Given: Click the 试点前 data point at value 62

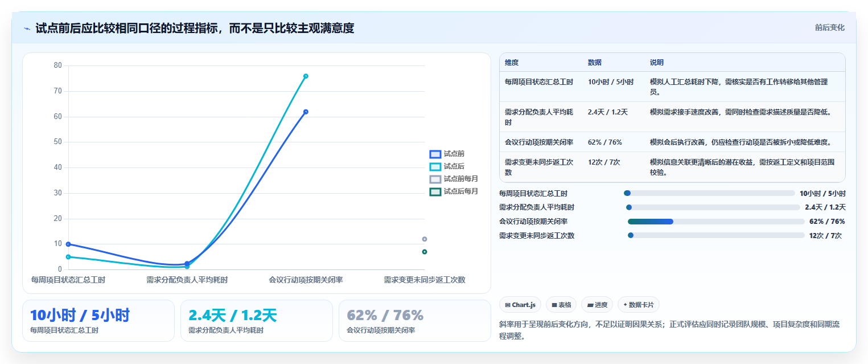Looking at the screenshot, I should pos(306,112).
